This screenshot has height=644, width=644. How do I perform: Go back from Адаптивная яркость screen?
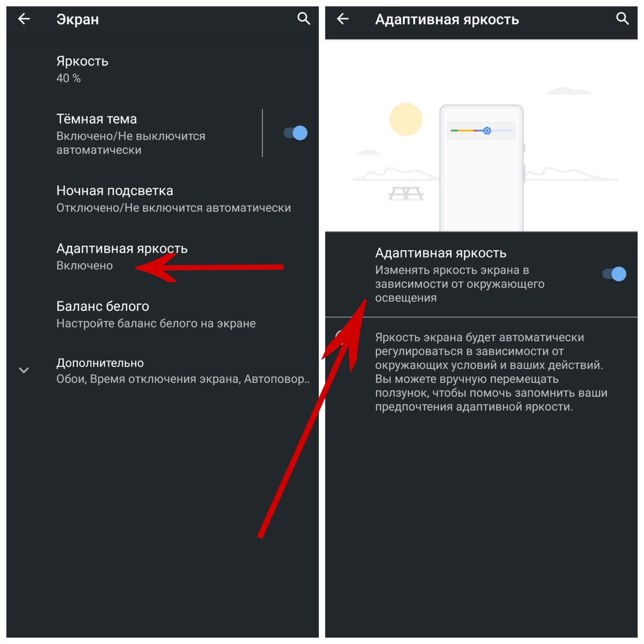(343, 19)
